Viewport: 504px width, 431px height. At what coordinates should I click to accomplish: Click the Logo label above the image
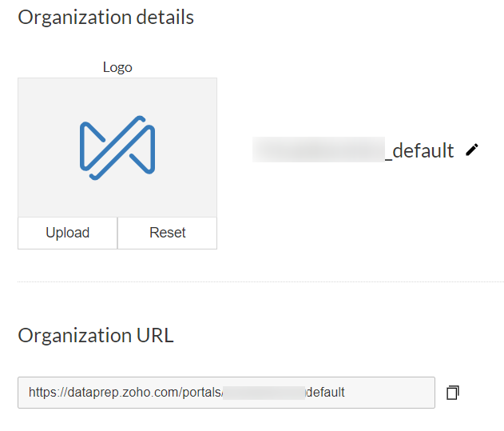tap(117, 68)
